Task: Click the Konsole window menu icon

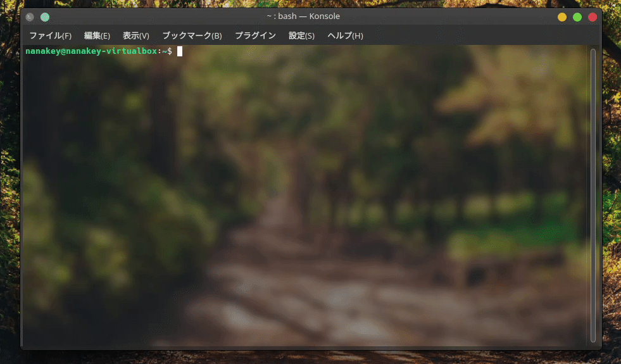Action: click(x=30, y=17)
